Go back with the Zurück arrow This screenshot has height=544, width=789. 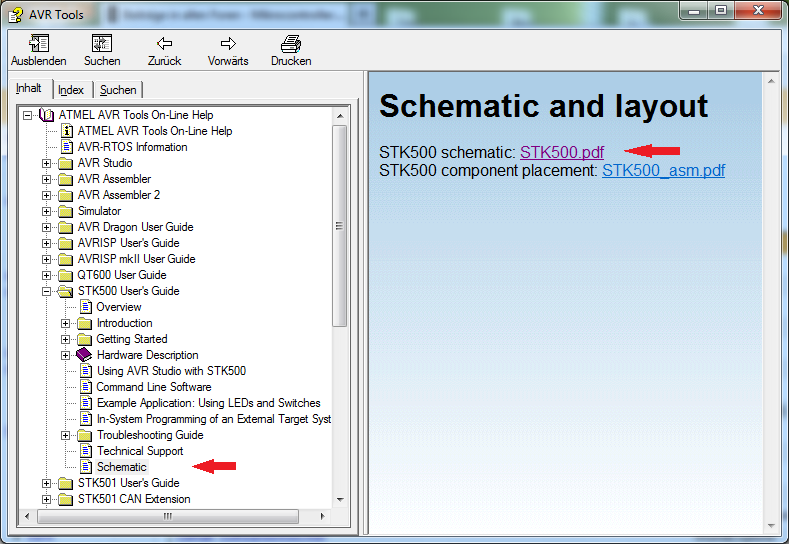tap(164, 43)
